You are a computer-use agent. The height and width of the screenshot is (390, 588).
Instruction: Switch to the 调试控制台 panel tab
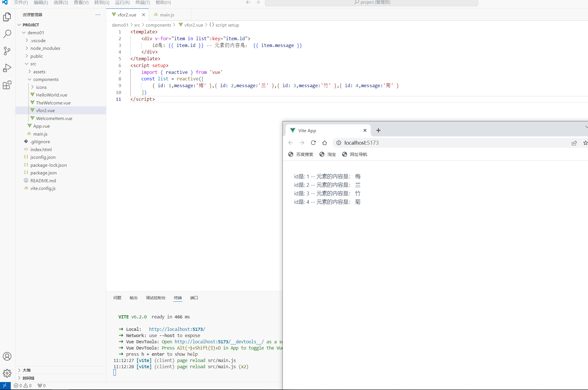[x=156, y=298]
